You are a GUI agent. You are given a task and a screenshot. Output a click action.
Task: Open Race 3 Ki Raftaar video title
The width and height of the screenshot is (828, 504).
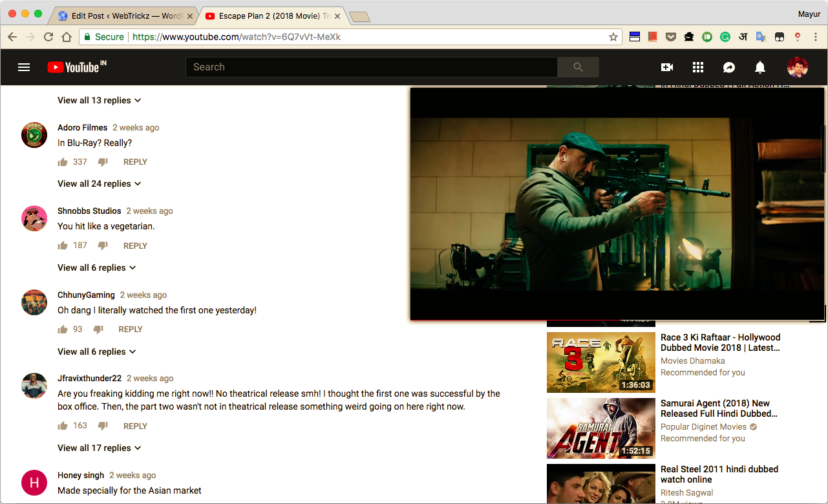click(720, 342)
